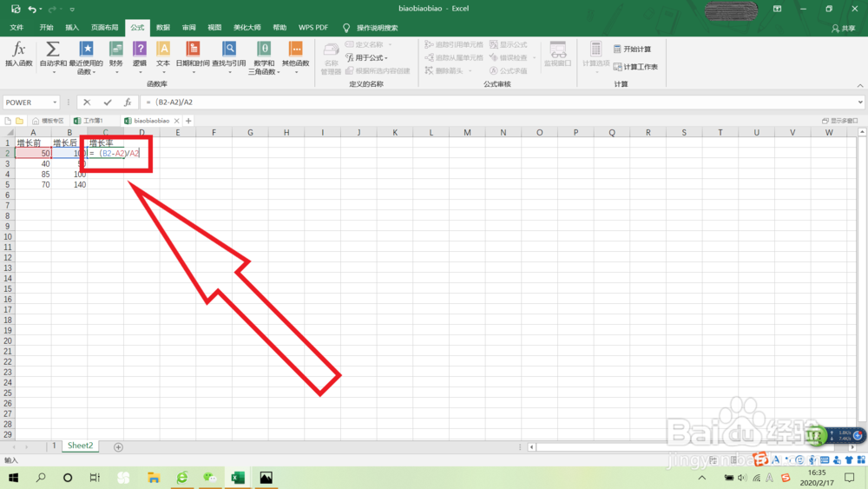Close the biaobiaobiao document tab
Viewport: 868px width, 489px height.
(176, 121)
